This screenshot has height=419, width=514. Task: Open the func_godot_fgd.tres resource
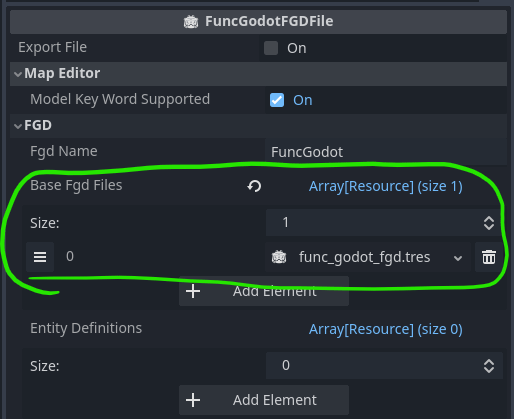pyautogui.click(x=364, y=257)
